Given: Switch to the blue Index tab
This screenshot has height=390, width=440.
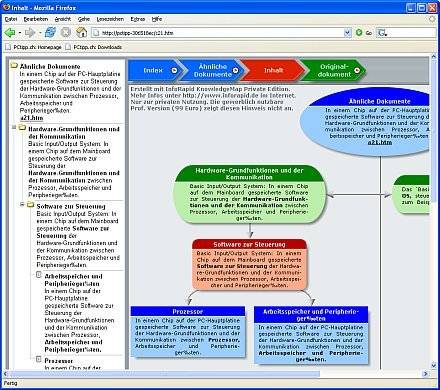Looking at the screenshot, I should coord(154,70).
